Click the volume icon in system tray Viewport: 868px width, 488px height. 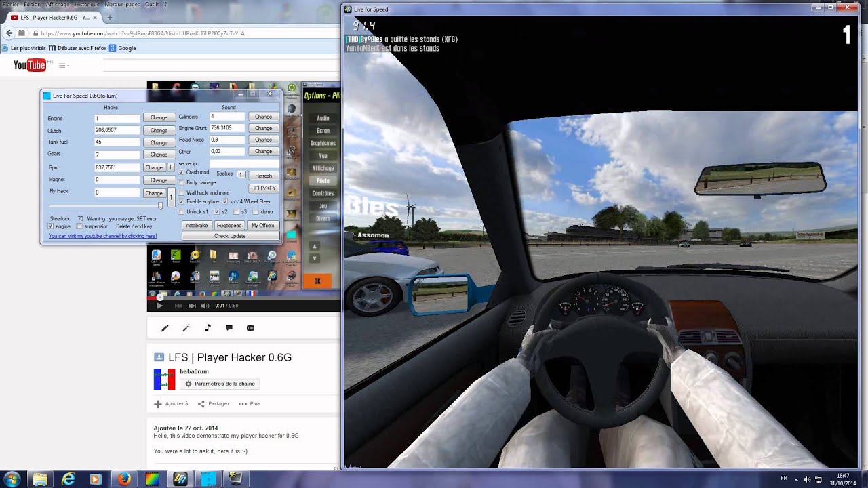tap(807, 479)
